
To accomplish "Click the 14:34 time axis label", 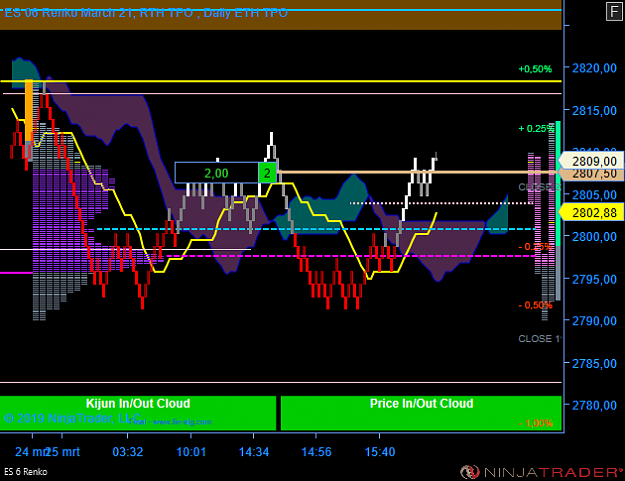I will click(x=254, y=452).
